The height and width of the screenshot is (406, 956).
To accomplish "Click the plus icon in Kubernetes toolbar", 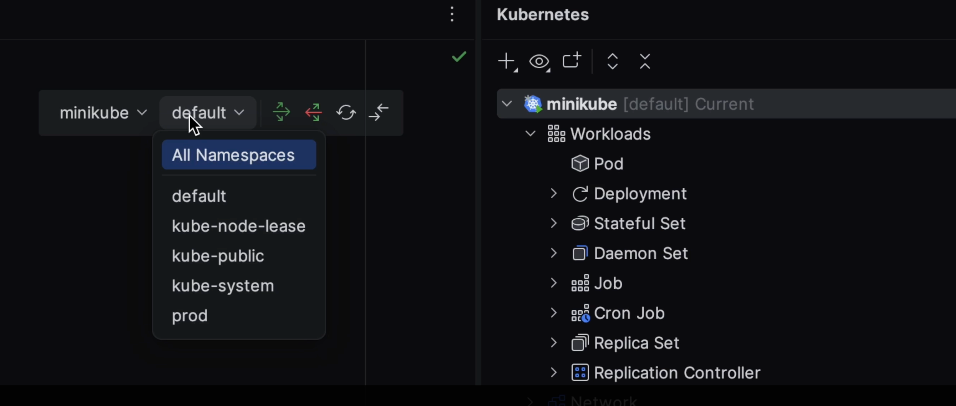I will pos(507,62).
